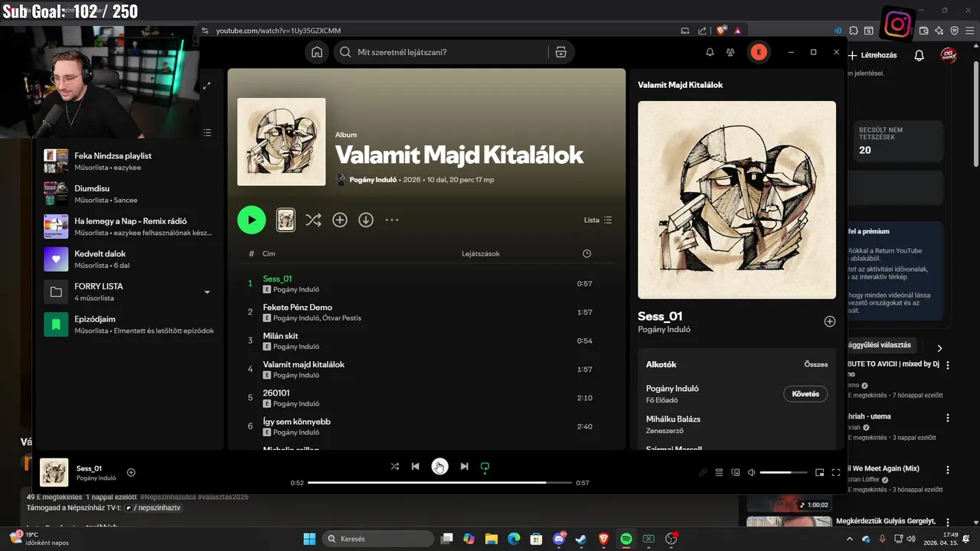Pause playback with center player button
Screen dimensions: 980x551
pyautogui.click(x=439, y=466)
